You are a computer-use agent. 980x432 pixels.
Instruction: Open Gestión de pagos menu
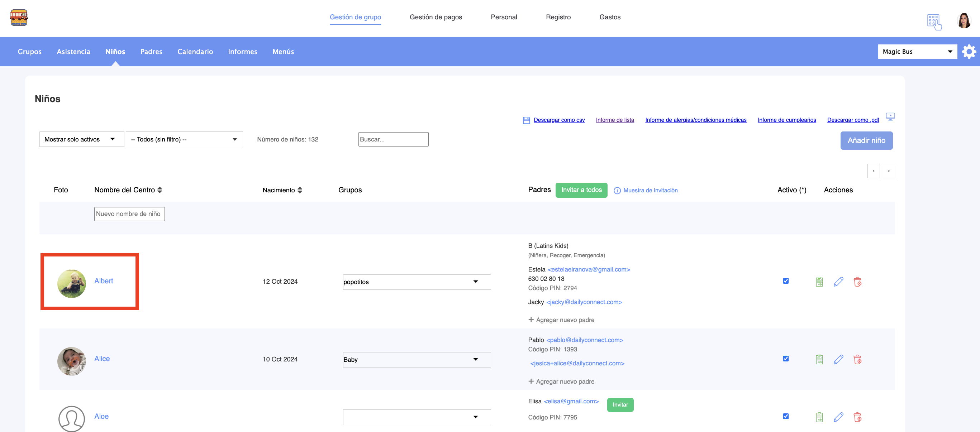pos(436,17)
